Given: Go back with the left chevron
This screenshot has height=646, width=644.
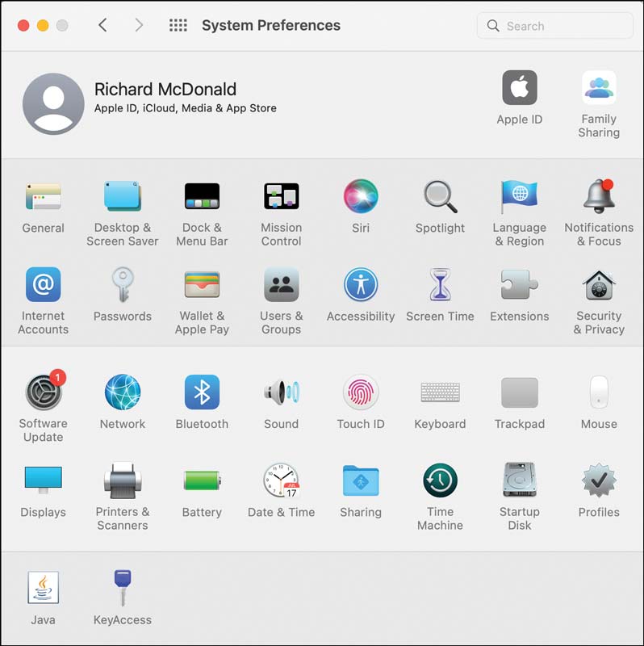Looking at the screenshot, I should [103, 26].
